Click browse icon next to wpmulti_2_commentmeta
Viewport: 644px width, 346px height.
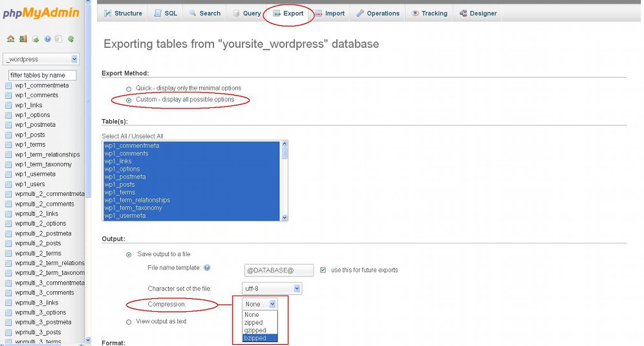click(x=8, y=195)
